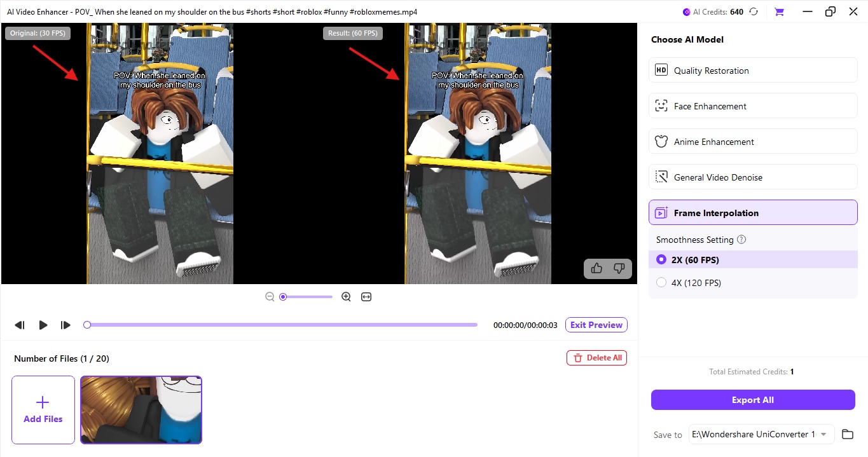868x457 pixels.
Task: Click the Exit Preview button
Action: pyautogui.click(x=596, y=325)
